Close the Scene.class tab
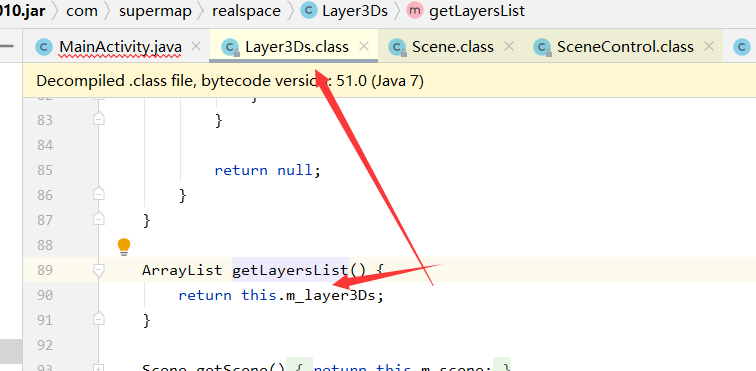 [509, 46]
